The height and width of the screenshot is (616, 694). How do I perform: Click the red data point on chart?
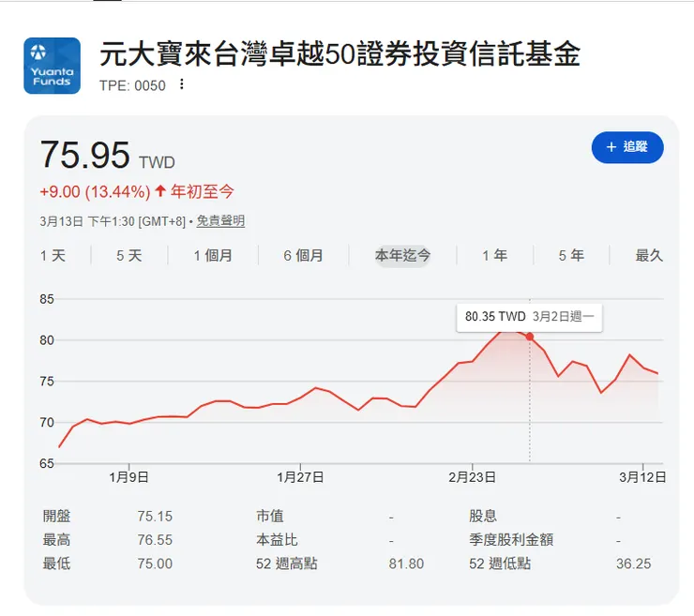(x=529, y=337)
